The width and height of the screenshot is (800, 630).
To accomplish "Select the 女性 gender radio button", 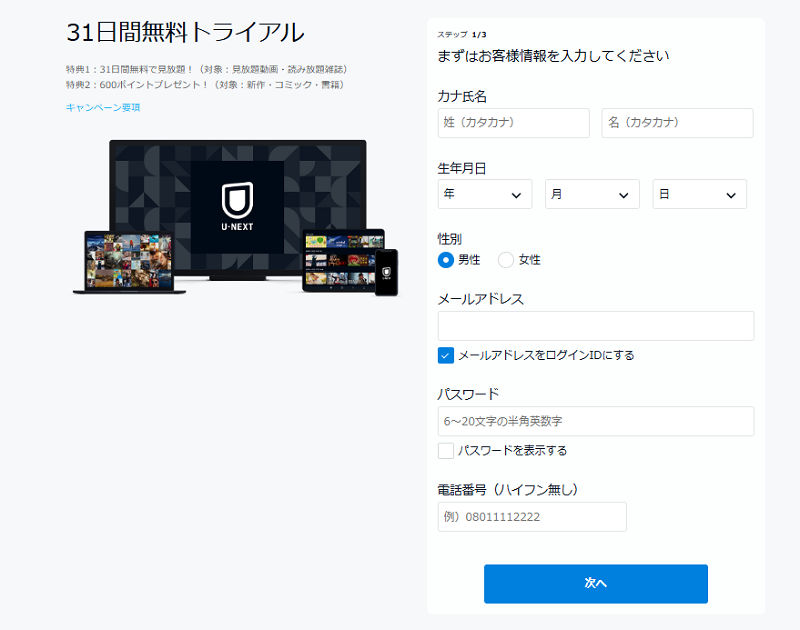I will pyautogui.click(x=508, y=258).
